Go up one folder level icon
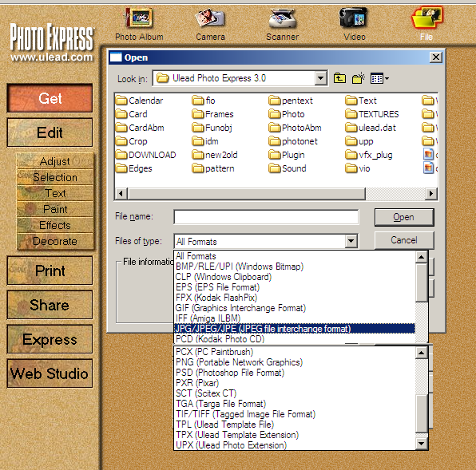The width and height of the screenshot is (476, 470). 339,78
